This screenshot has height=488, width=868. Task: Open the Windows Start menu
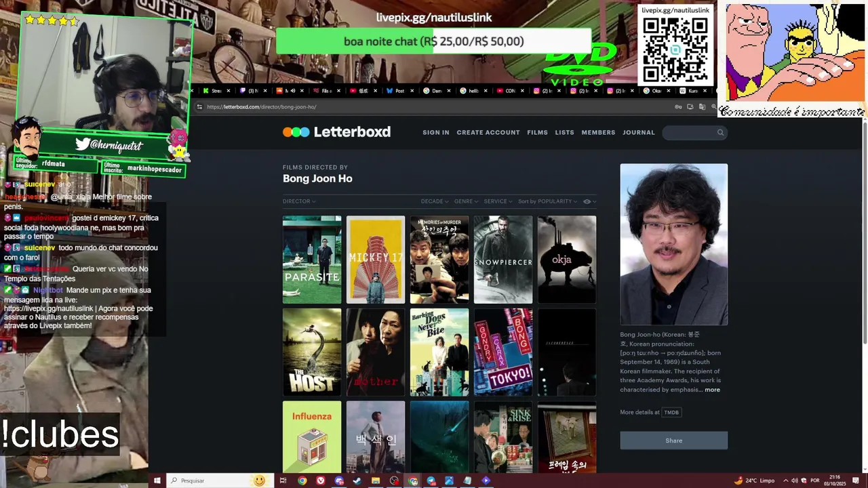(157, 481)
